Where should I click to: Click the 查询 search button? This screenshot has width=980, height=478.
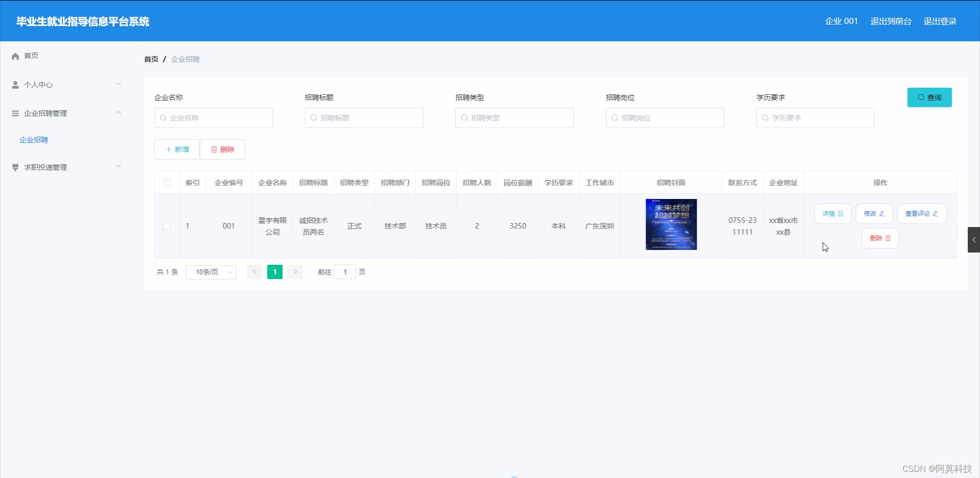click(929, 97)
